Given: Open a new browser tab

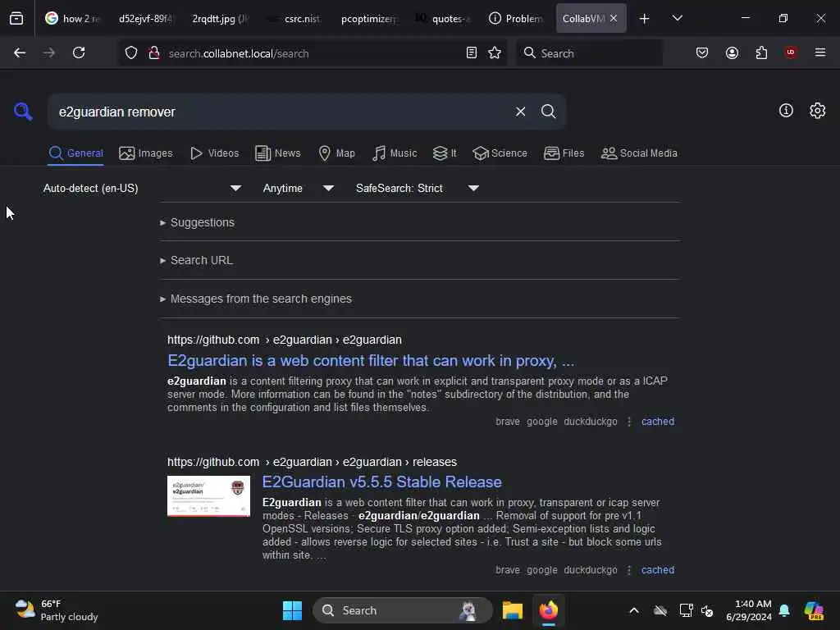Looking at the screenshot, I should (645, 19).
